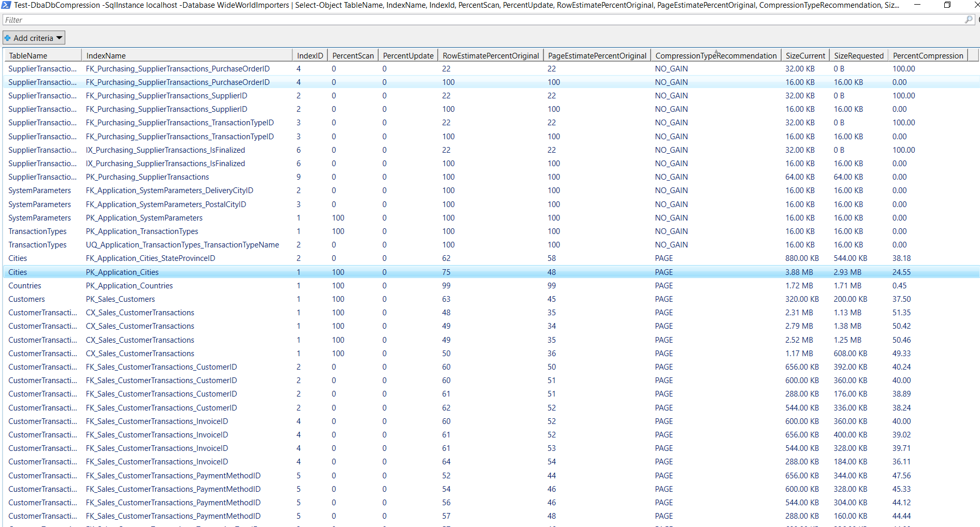Sort by the PercentScan column header

(352, 55)
